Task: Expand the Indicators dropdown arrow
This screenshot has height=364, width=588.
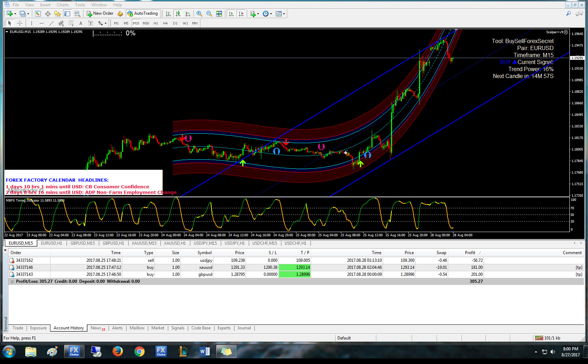Action: pos(258,14)
